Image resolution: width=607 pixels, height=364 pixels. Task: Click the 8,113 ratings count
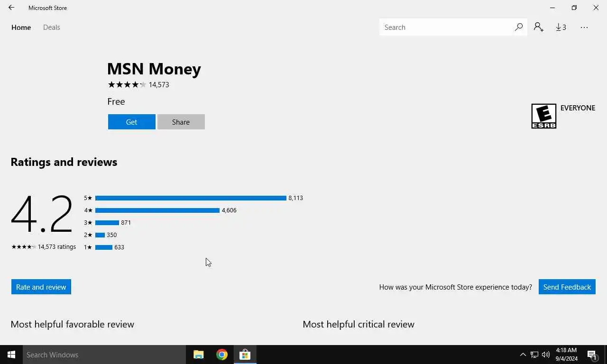295,198
